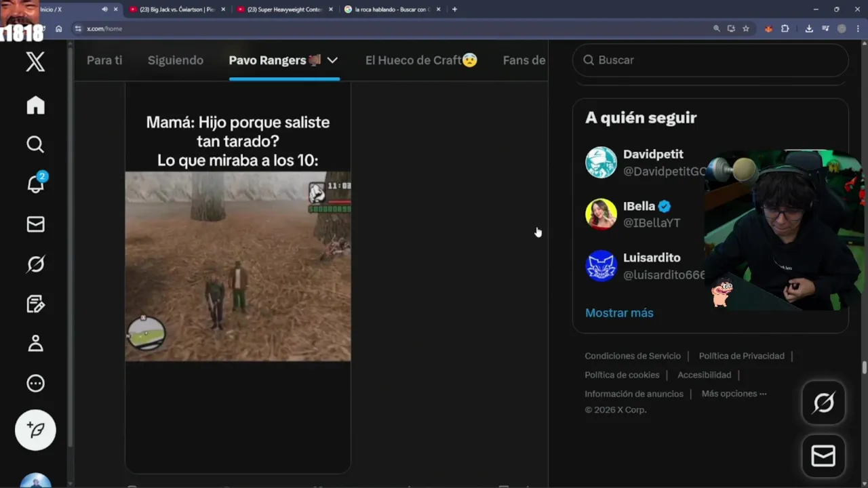
Task: Switch to Super Heavyweight Contest browser tab
Action: tap(285, 9)
